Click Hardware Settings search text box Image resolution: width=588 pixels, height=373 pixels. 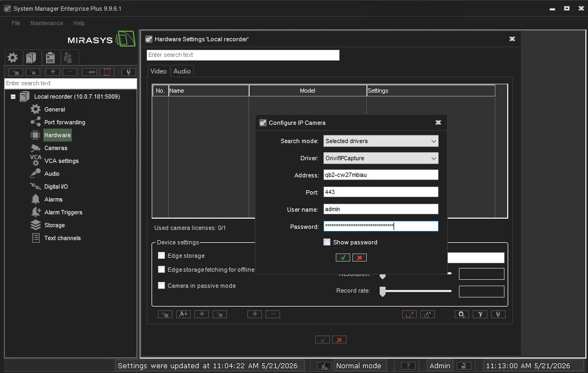243,55
